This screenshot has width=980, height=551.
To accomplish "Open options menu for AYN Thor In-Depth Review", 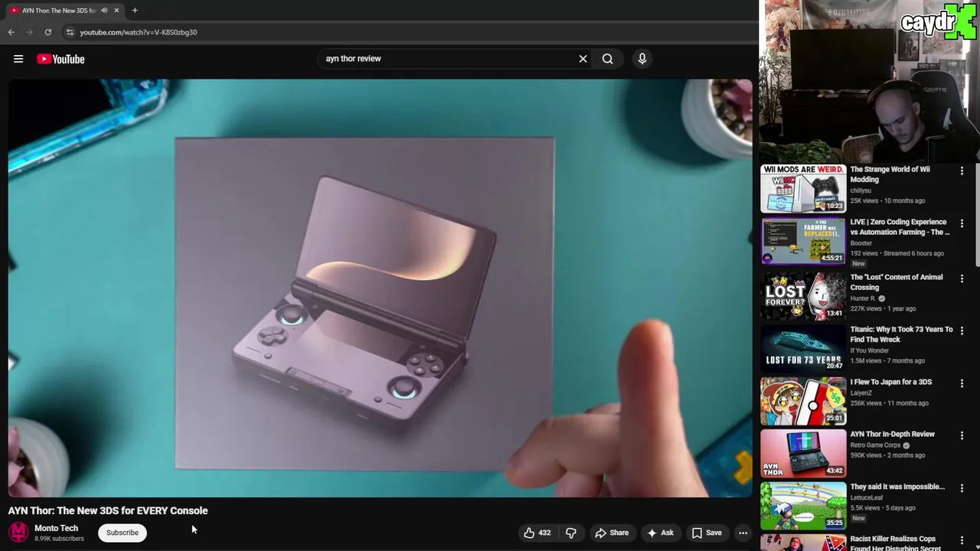I will pyautogui.click(x=962, y=435).
